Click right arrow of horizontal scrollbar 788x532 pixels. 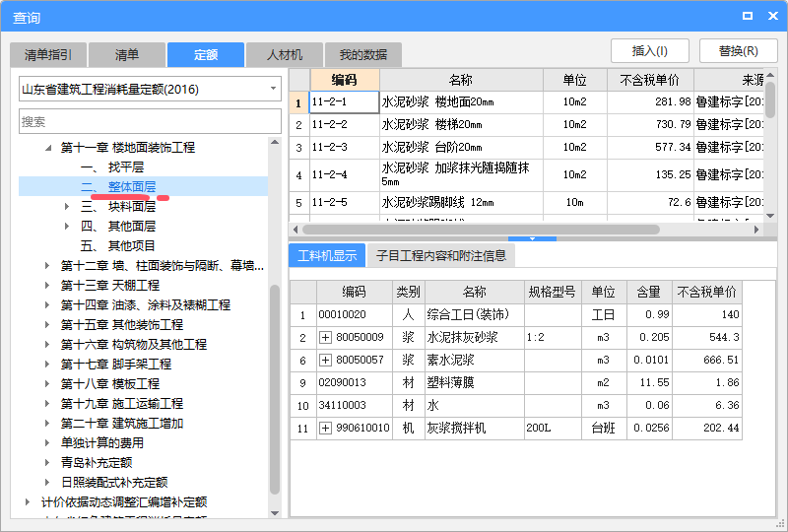[x=756, y=230]
